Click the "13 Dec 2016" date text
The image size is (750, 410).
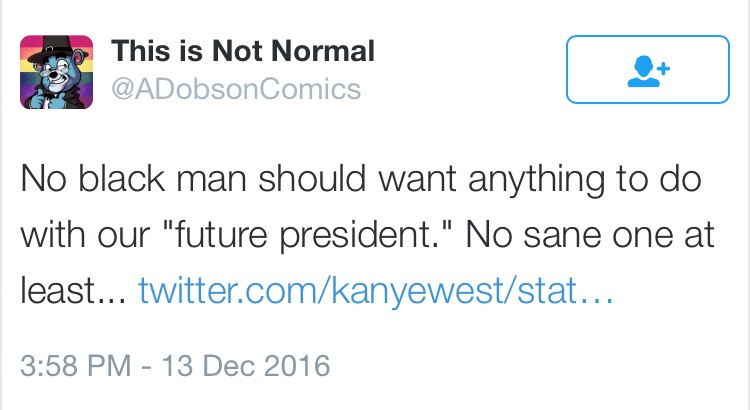pyautogui.click(x=246, y=366)
